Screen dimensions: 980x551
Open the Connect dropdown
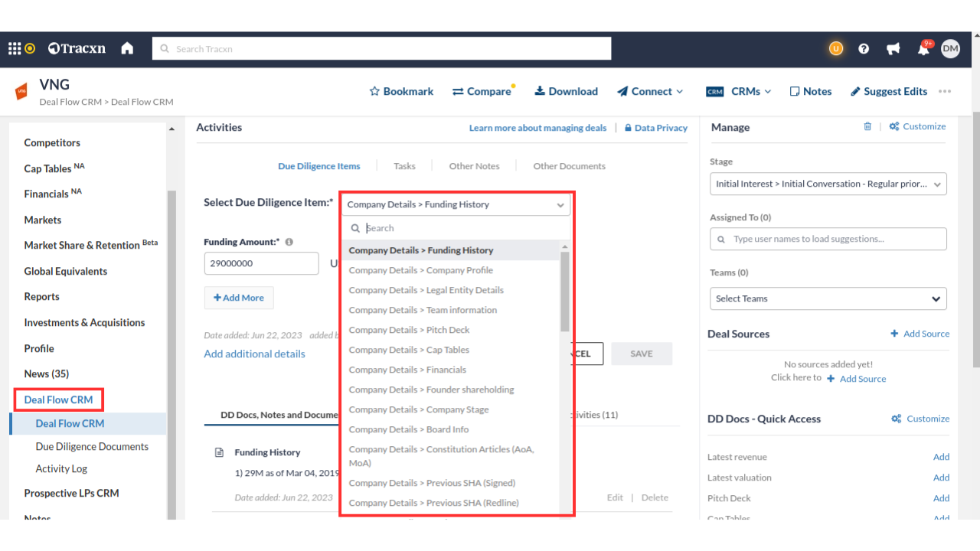coord(650,91)
